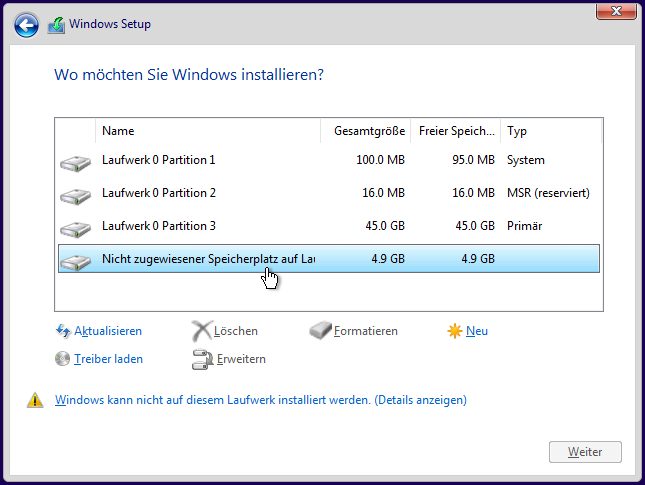Image resolution: width=645 pixels, height=485 pixels.
Task: Select the drive icon for Laufwerk 0 Partition 3
Action: [x=75, y=229]
